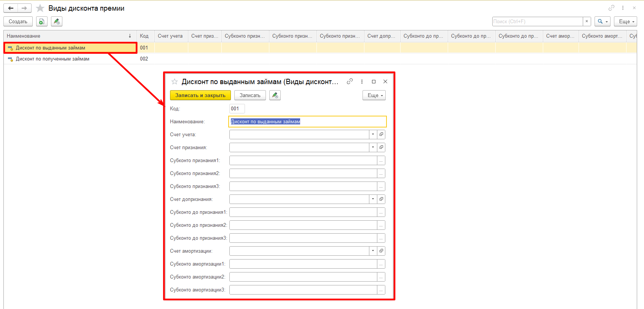This screenshot has width=644, height=309.
Task: Open the main list Еще menu
Action: tap(625, 21)
